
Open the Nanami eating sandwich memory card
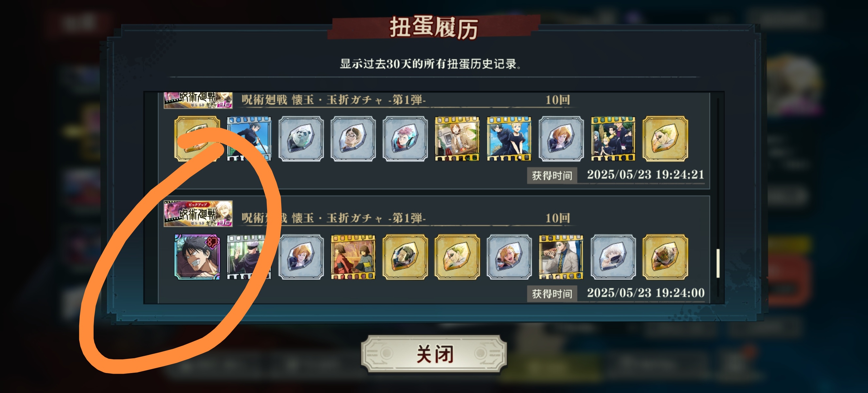pyautogui.click(x=561, y=257)
